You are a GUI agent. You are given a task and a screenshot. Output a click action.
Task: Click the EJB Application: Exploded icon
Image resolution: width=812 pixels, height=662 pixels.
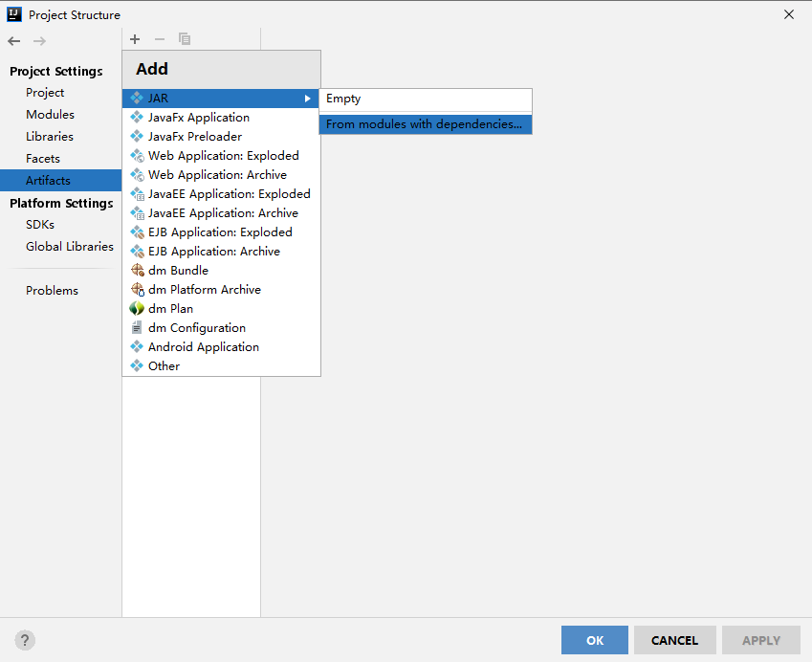(x=137, y=232)
